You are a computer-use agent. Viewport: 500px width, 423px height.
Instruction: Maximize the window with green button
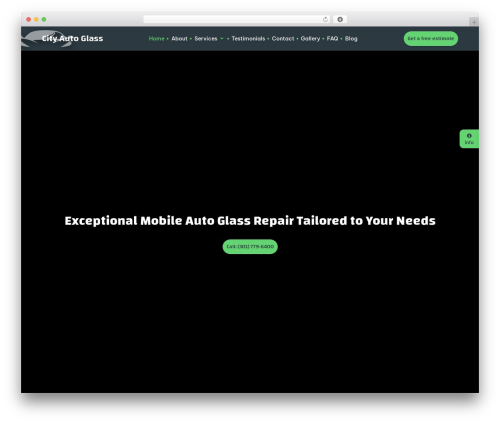tap(44, 19)
